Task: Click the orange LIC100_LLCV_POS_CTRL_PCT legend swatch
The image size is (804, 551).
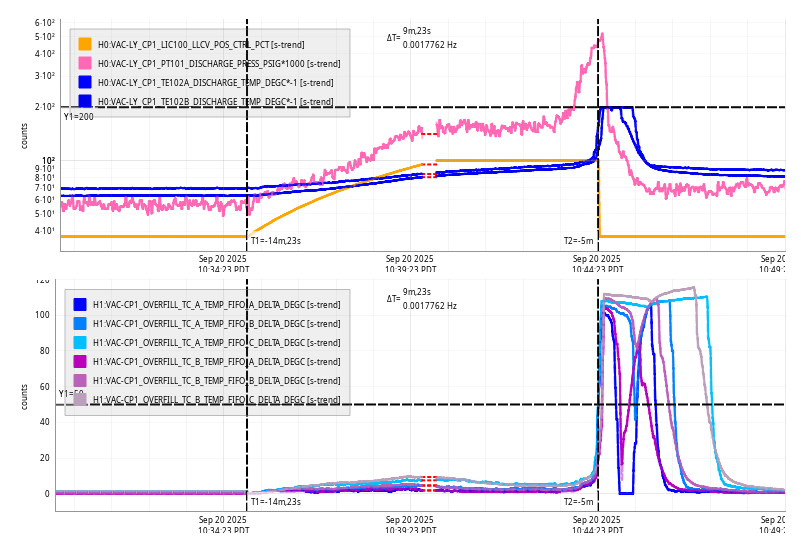Action: click(x=85, y=44)
